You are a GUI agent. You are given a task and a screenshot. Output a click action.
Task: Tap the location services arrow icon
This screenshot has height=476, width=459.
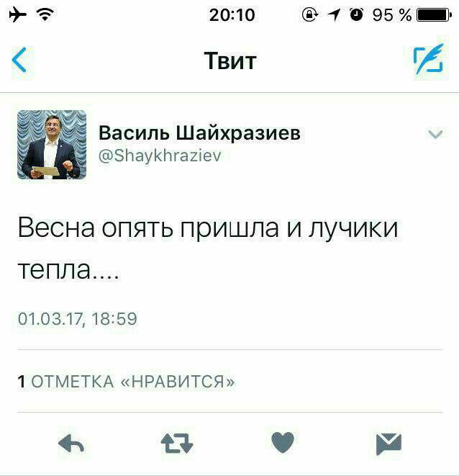tap(334, 15)
